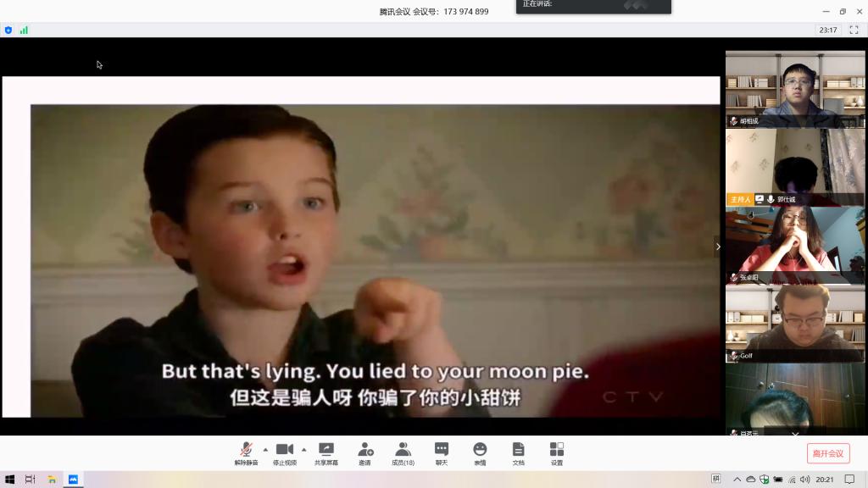Screen dimensions: 868x488
Task: Open the Windows Start menu
Action: (9, 480)
